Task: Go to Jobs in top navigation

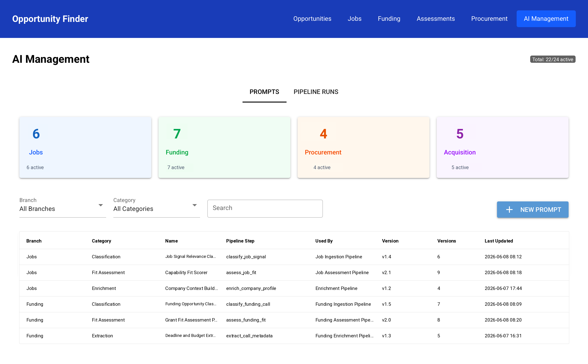Action: [x=354, y=19]
